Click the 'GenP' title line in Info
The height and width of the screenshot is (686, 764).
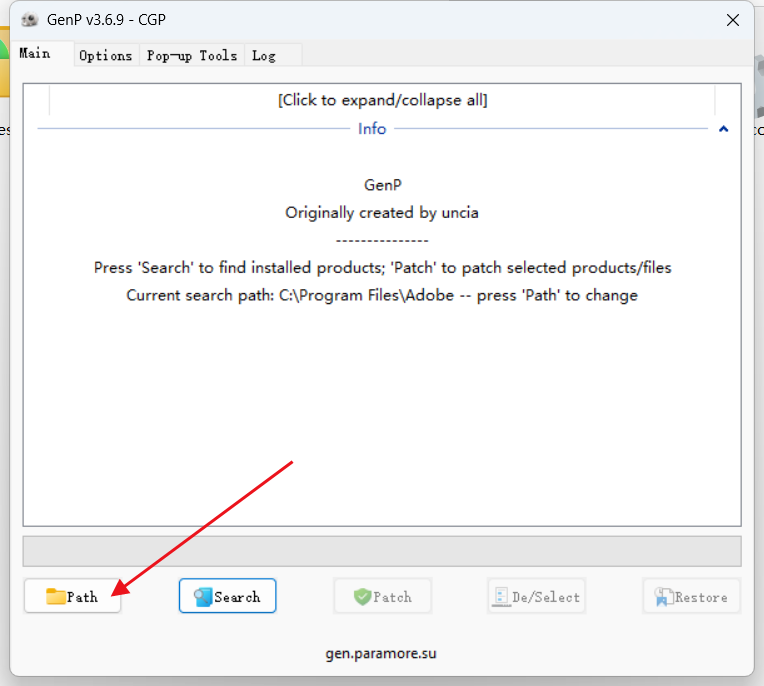coord(383,185)
